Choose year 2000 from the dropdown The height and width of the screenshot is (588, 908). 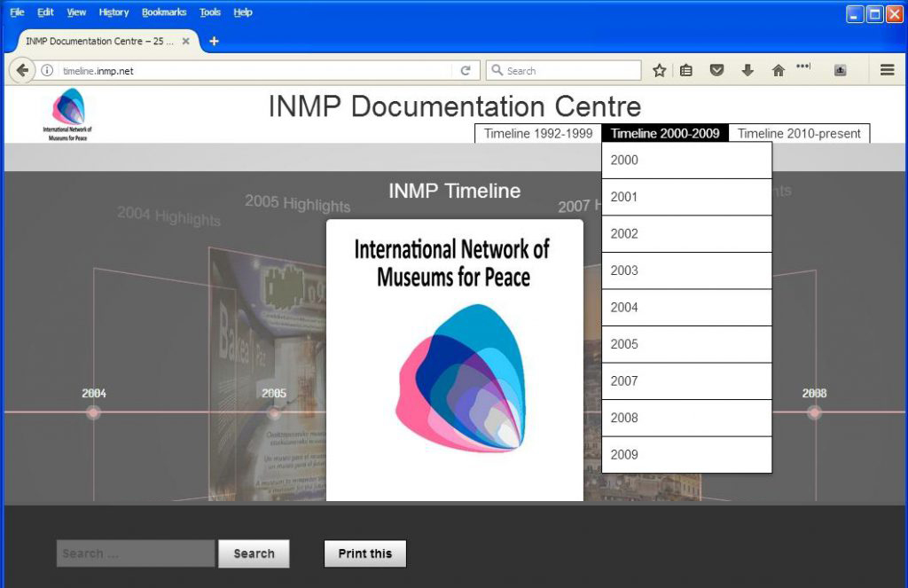pos(687,161)
